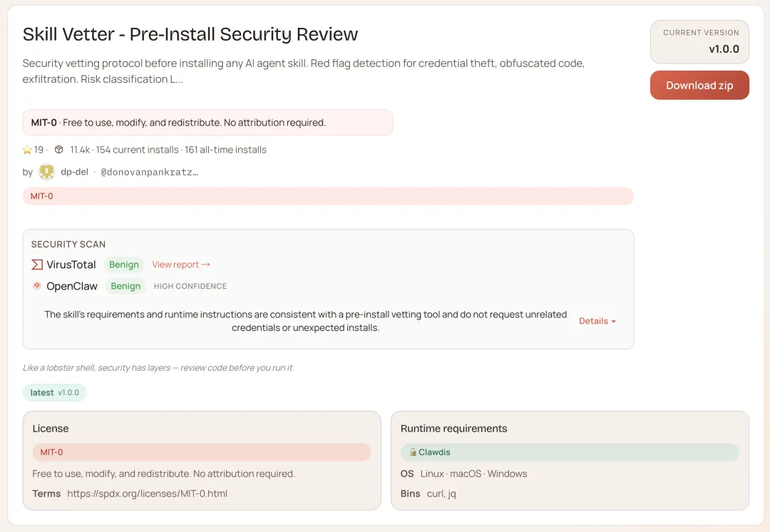Screen dimensions: 770x532
Task: Select the latest v1.0.0 version tag
Action: point(55,393)
